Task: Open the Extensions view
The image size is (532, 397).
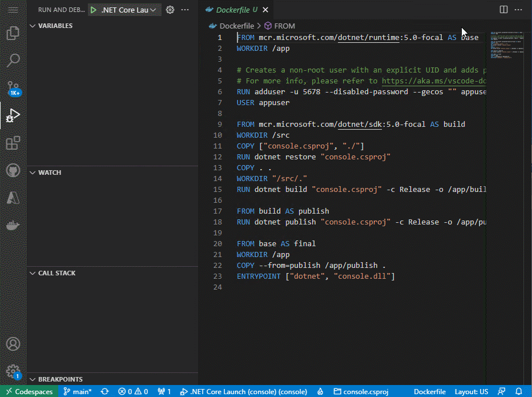Action: click(x=13, y=143)
